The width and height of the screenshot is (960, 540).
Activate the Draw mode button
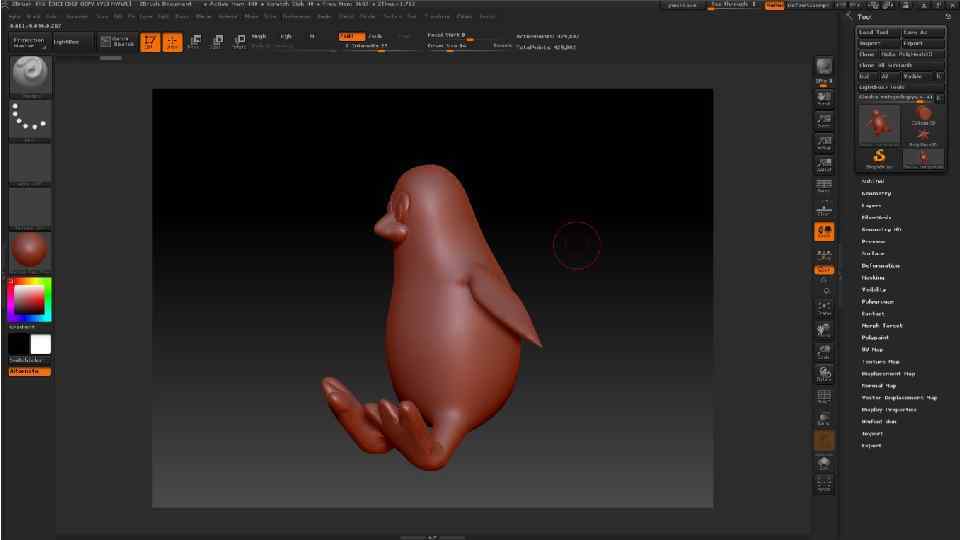click(x=172, y=42)
